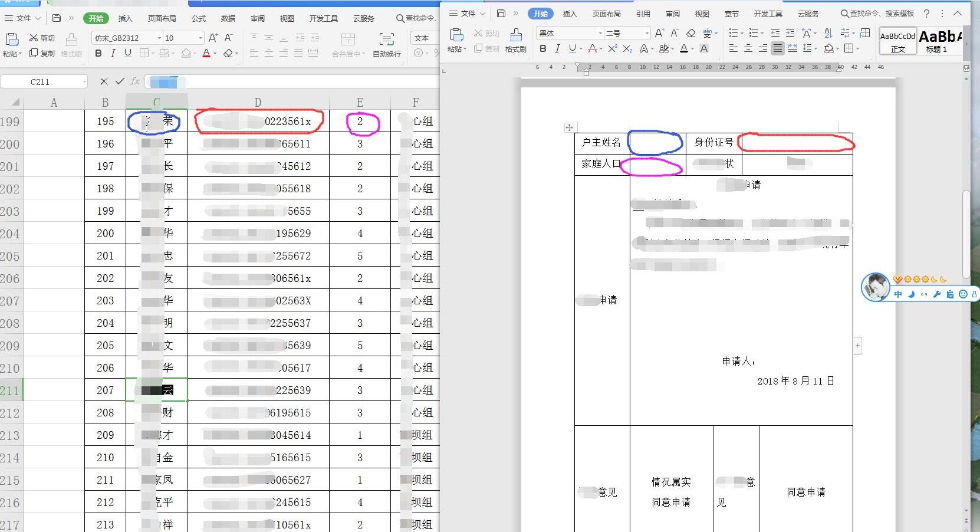Select the red font color swatch in spreadsheet

point(206,54)
